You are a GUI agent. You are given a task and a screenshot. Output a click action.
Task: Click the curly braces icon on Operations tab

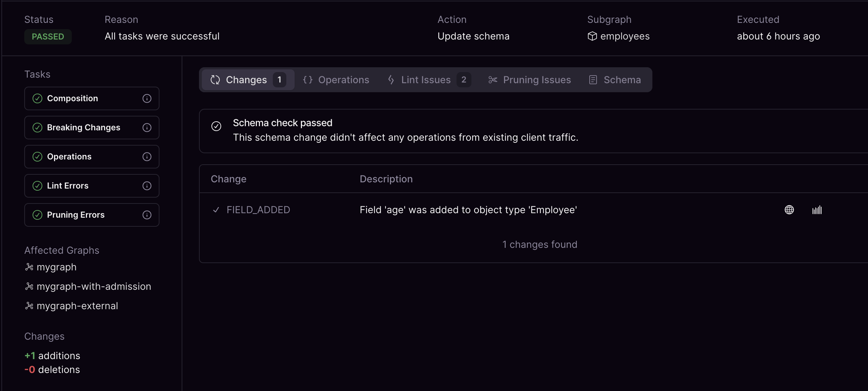click(308, 80)
